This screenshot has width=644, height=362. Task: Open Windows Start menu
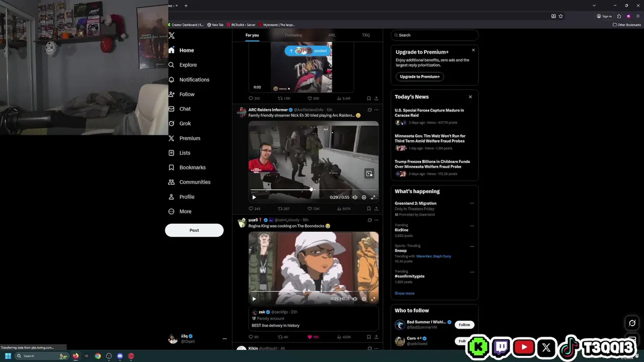(x=8, y=356)
